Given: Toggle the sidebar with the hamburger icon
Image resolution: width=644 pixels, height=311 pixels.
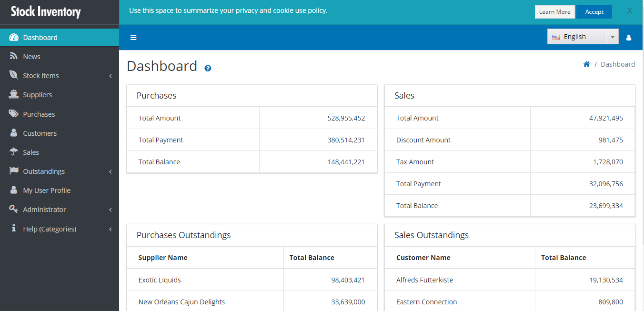Looking at the screenshot, I should tap(133, 37).
